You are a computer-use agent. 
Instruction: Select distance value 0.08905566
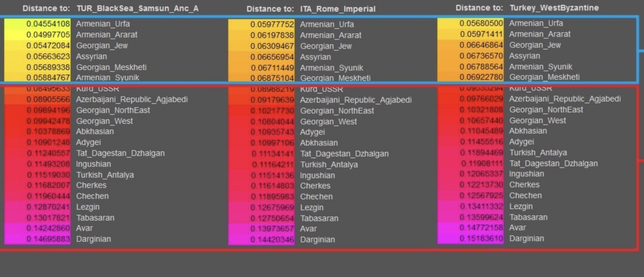pyautogui.click(x=49, y=99)
